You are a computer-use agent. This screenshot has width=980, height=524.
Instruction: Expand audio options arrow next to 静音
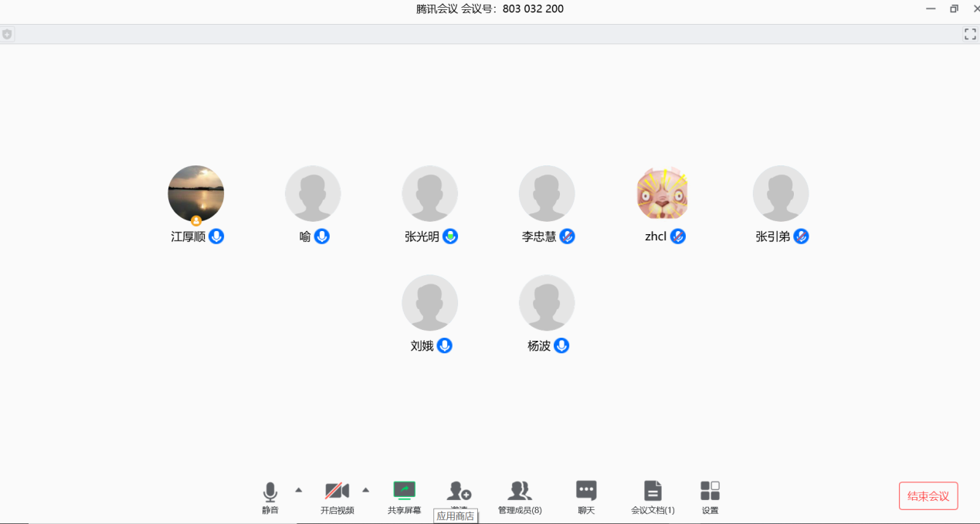pyautogui.click(x=299, y=489)
